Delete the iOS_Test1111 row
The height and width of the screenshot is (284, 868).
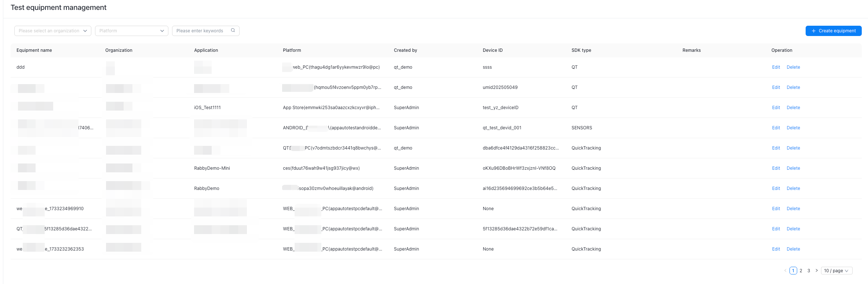pyautogui.click(x=793, y=108)
